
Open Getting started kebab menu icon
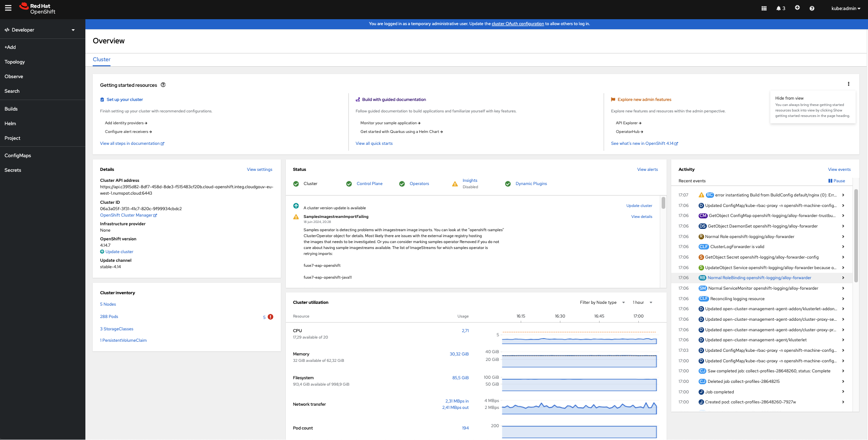coord(848,84)
